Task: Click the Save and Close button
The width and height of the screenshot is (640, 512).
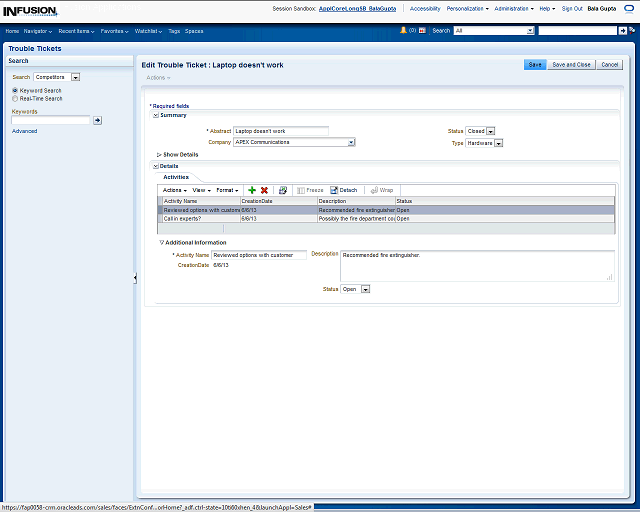Action: click(x=571, y=65)
